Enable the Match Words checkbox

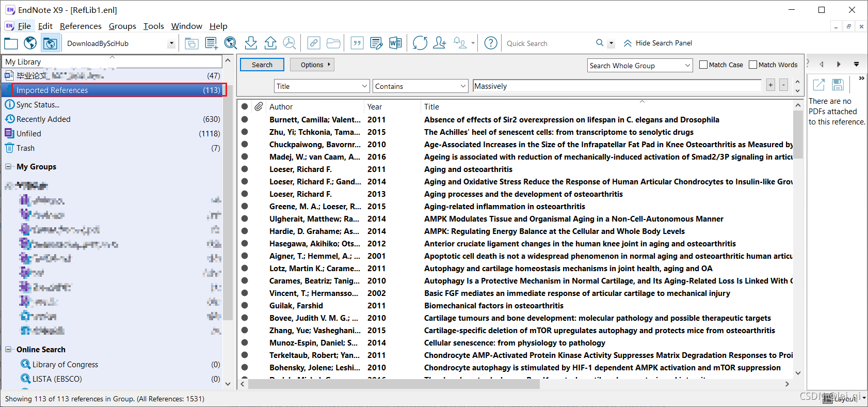[x=753, y=65]
